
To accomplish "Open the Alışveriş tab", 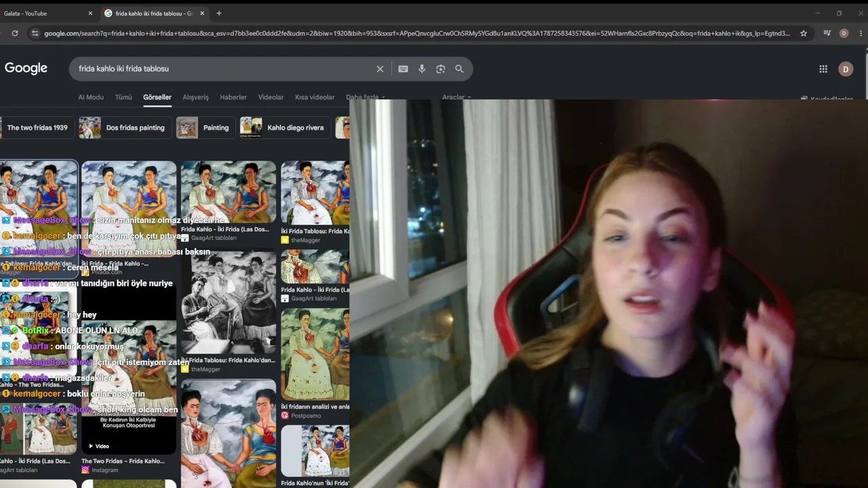I will (x=195, y=98).
